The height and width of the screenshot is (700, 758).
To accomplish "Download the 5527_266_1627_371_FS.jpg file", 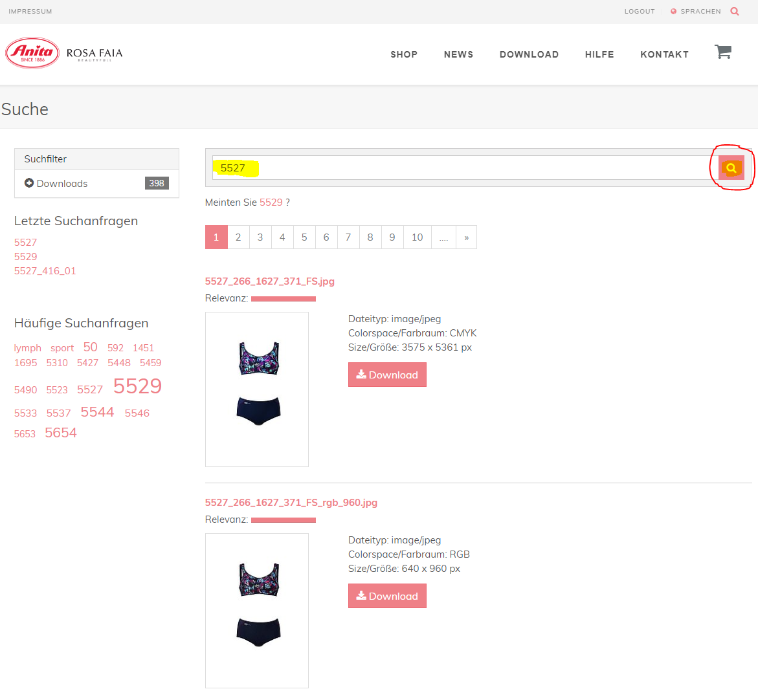I will coord(387,375).
